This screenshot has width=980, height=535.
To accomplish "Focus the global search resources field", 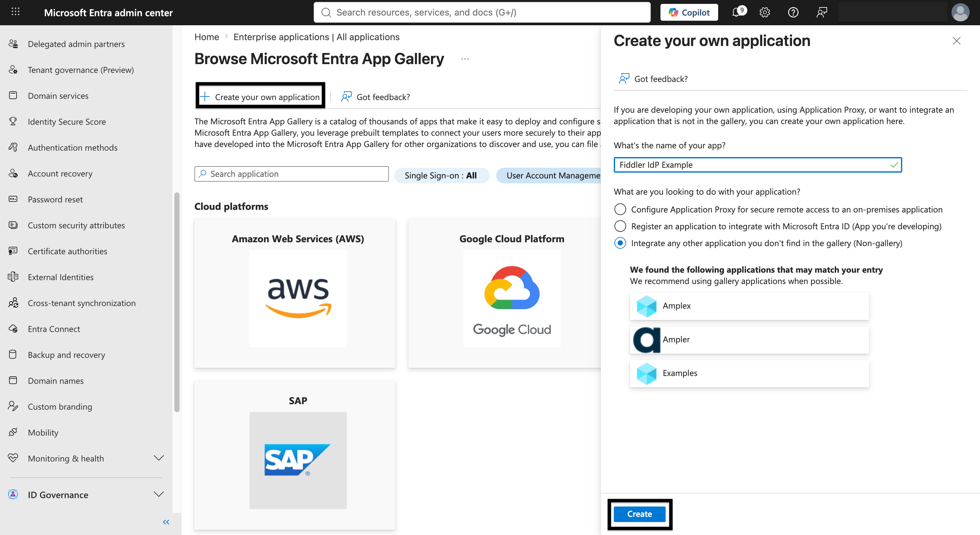I will 482,12.
